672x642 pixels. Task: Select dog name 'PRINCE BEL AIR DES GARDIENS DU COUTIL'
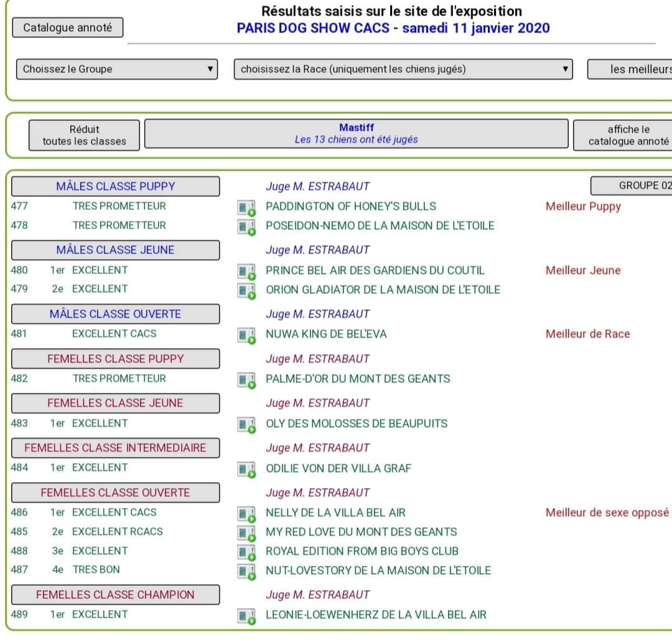(375, 270)
